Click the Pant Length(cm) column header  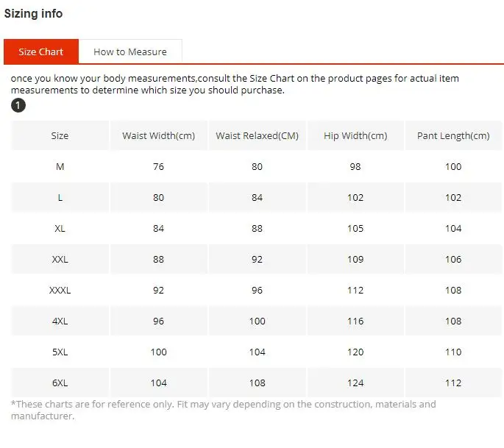tap(453, 135)
